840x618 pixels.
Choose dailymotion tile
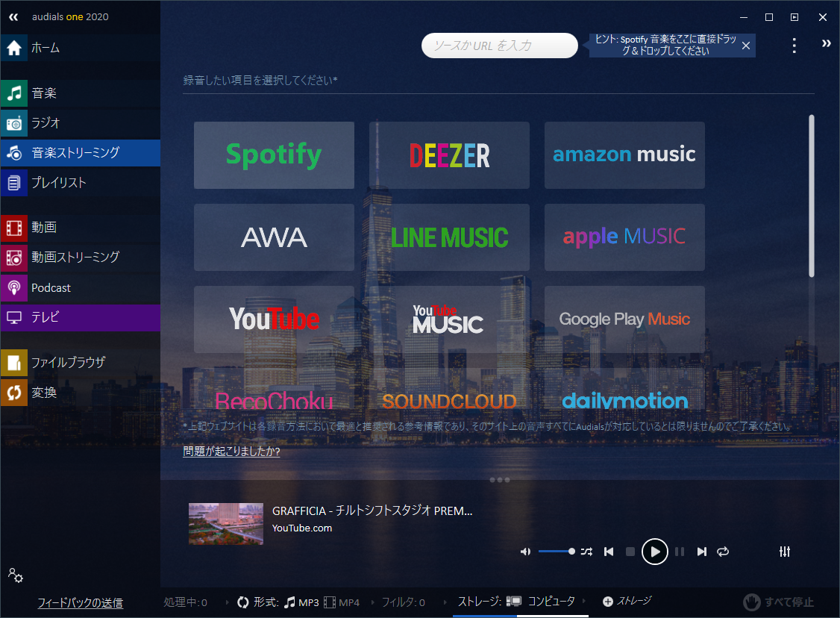coord(624,390)
